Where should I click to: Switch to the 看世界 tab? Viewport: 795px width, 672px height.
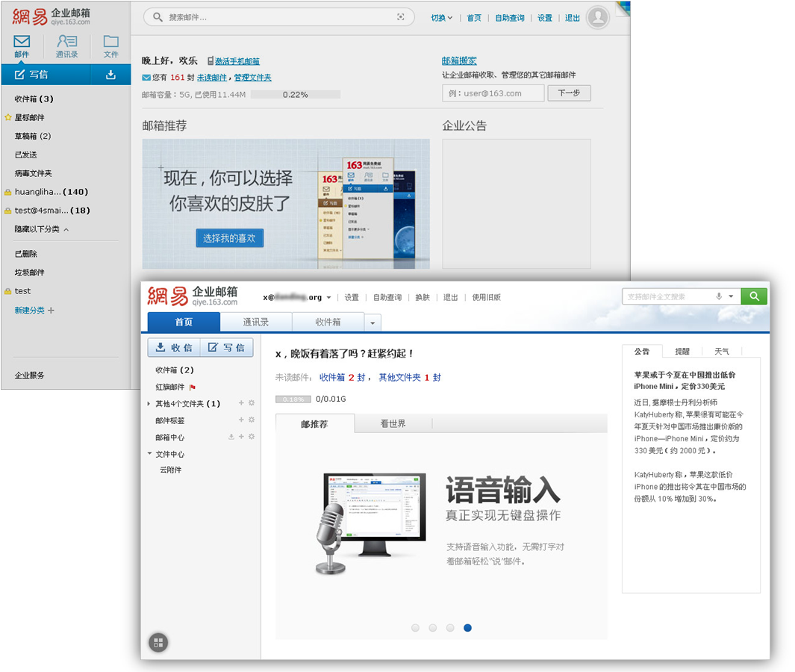click(393, 423)
